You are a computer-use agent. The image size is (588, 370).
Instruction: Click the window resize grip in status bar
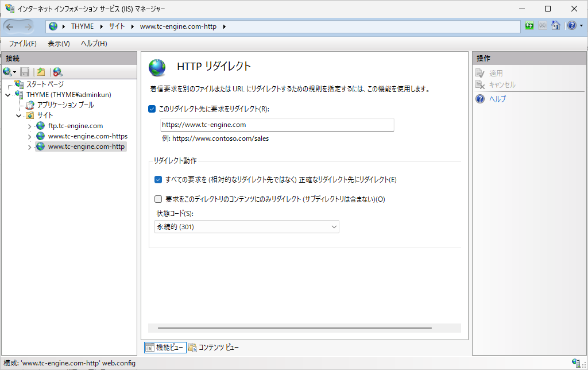tap(584, 365)
